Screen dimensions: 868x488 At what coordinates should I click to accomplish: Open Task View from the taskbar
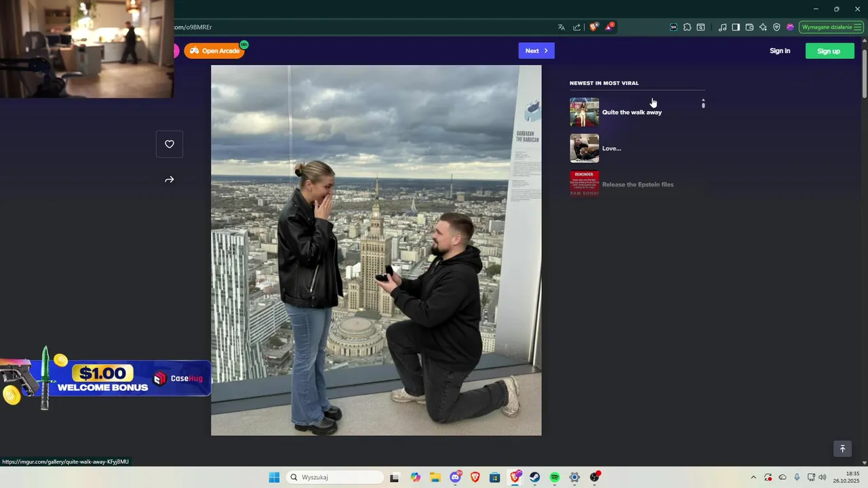pyautogui.click(x=395, y=477)
